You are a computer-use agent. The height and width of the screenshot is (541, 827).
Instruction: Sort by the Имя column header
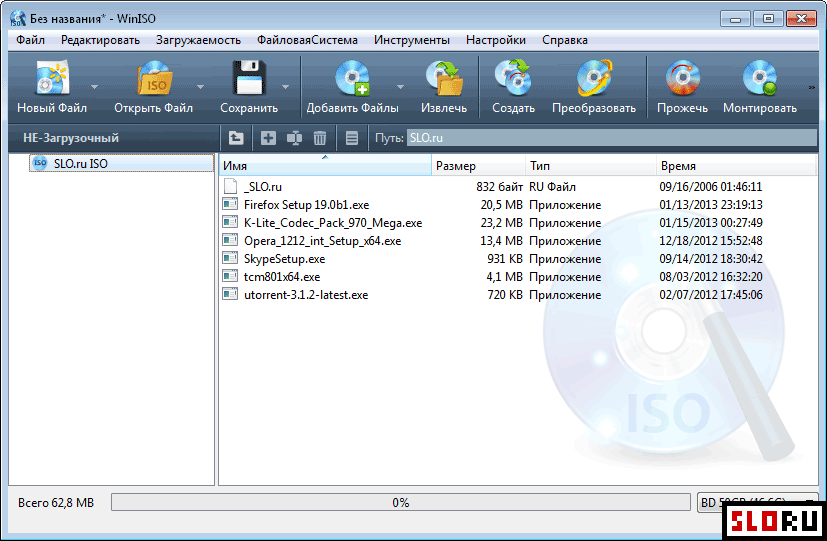tap(325, 166)
